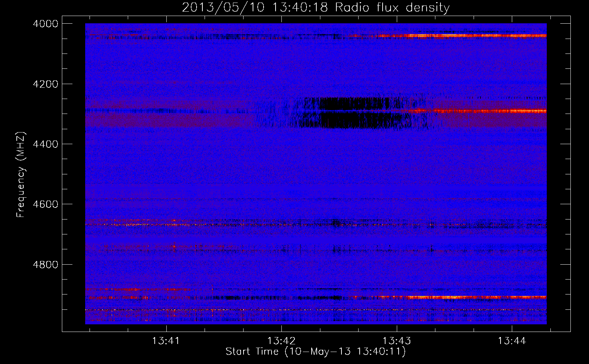This screenshot has width=589, height=364.
Task: Click the 'Frequency (MHZ)' axis label
Action: pyautogui.click(x=21, y=175)
